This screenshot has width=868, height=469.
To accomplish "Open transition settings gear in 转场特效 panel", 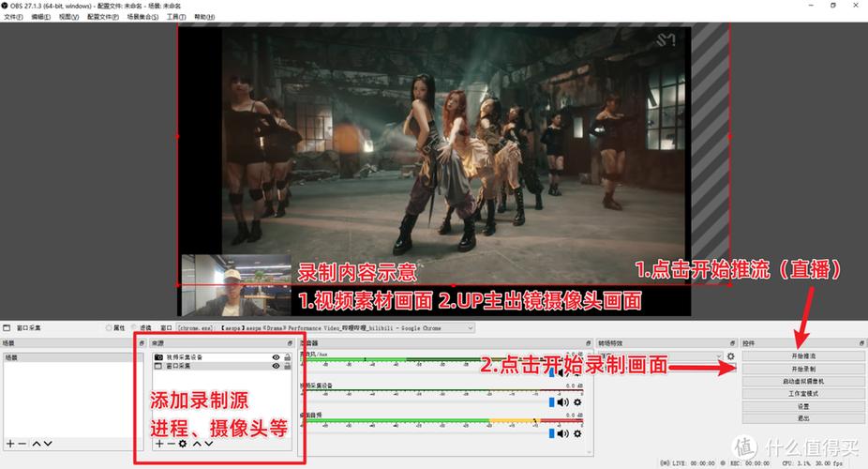I will [731, 356].
